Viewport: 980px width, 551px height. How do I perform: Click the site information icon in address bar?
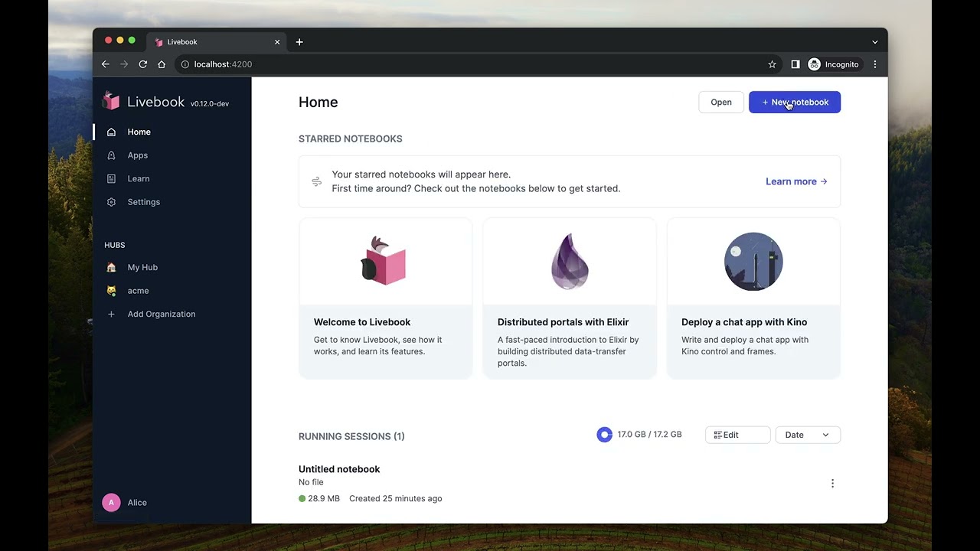tap(185, 64)
